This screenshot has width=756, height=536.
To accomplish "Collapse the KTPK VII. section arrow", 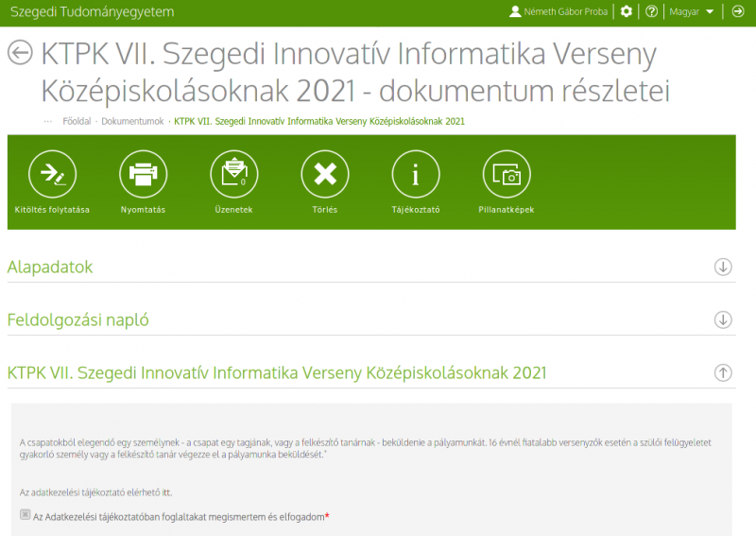I will pyautogui.click(x=723, y=373).
